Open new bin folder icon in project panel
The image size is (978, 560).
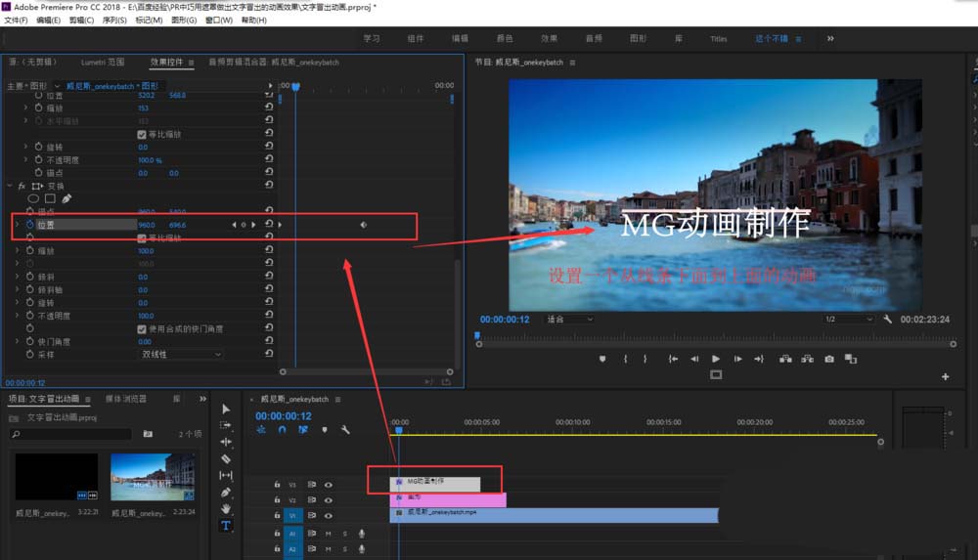coord(148,433)
